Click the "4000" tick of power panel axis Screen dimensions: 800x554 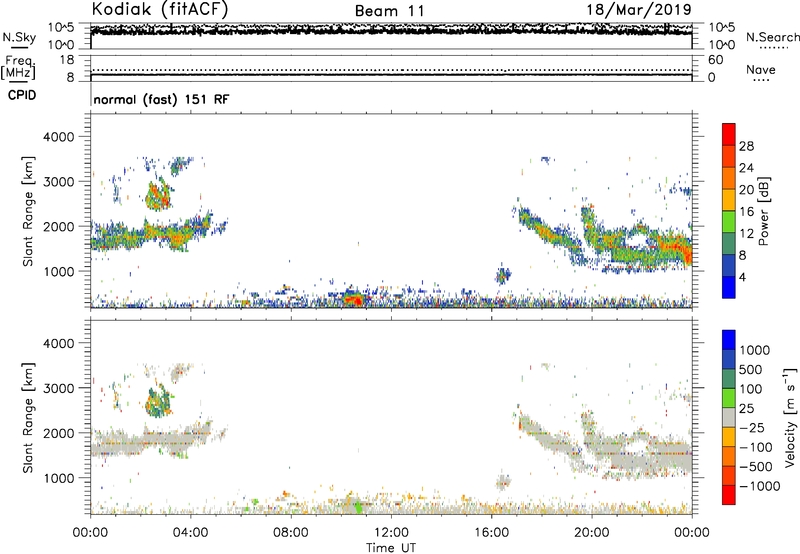(x=58, y=137)
